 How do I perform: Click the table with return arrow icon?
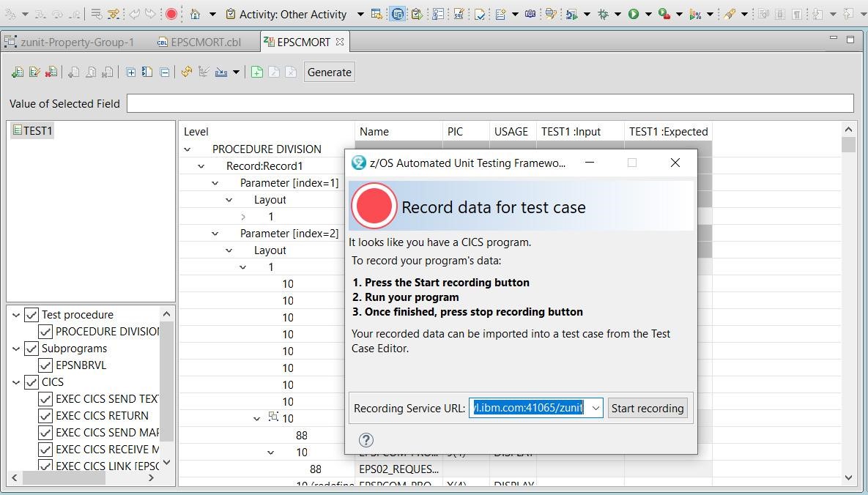[376, 15]
